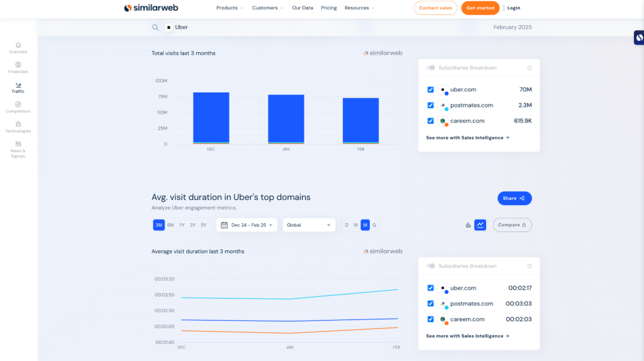Click the FEB bar in total visits chart
644x361 pixels.
point(360,121)
